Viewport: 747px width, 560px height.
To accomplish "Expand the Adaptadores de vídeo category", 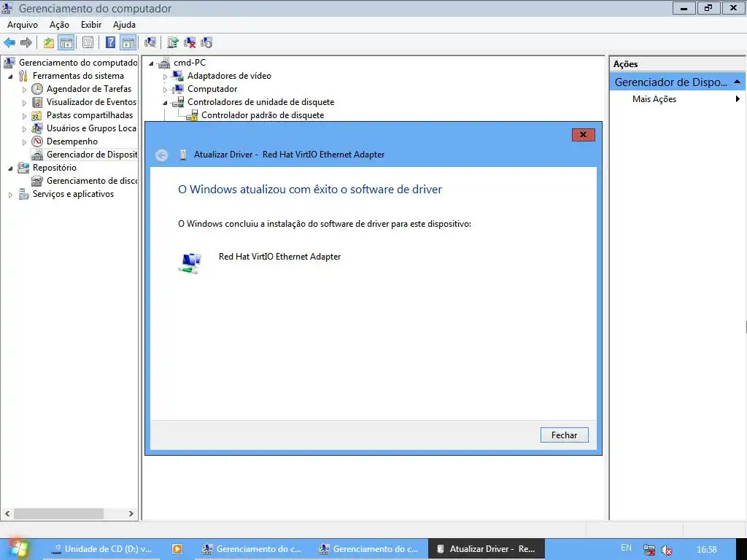I will [166, 76].
